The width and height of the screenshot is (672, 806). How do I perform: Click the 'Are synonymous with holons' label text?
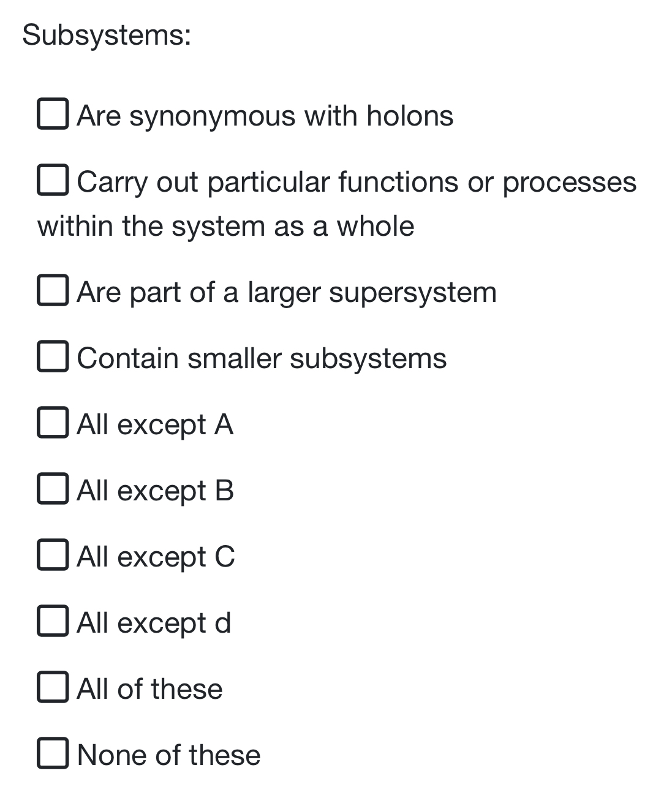265,116
